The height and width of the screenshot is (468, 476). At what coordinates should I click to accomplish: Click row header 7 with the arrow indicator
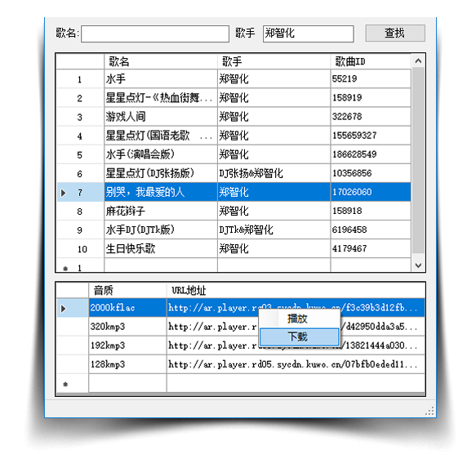[x=80, y=192]
